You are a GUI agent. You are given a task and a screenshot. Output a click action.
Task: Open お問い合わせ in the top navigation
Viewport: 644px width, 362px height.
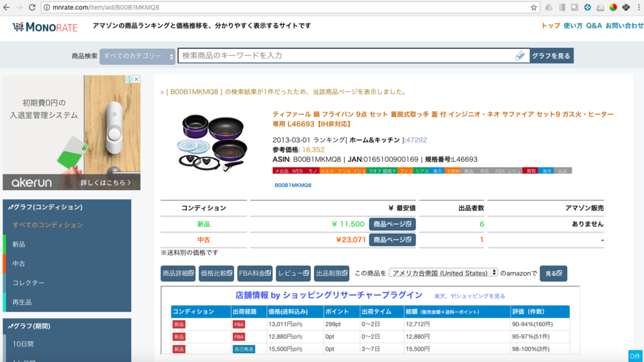pyautogui.click(x=625, y=26)
